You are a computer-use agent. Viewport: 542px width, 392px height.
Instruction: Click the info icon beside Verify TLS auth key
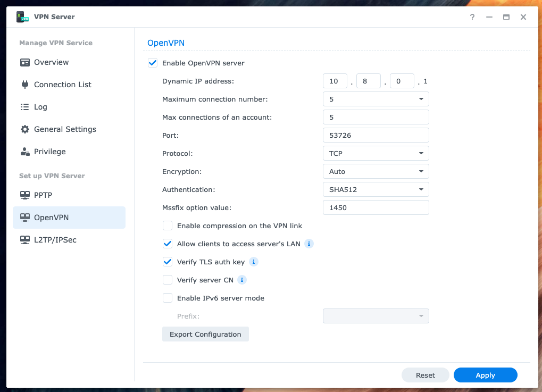coord(254,262)
